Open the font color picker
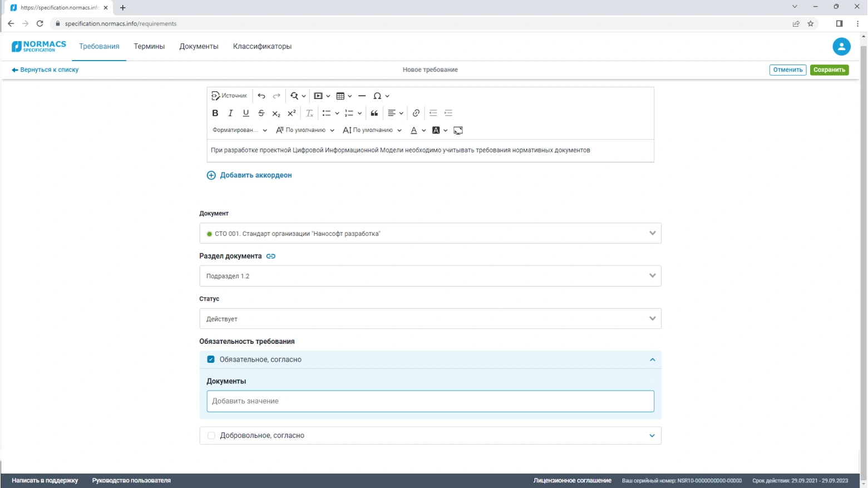 [x=414, y=130]
